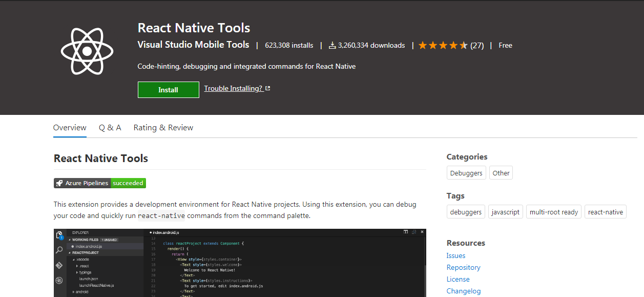Open the Trouble Installing? help link
The width and height of the screenshot is (644, 297).
point(234,88)
